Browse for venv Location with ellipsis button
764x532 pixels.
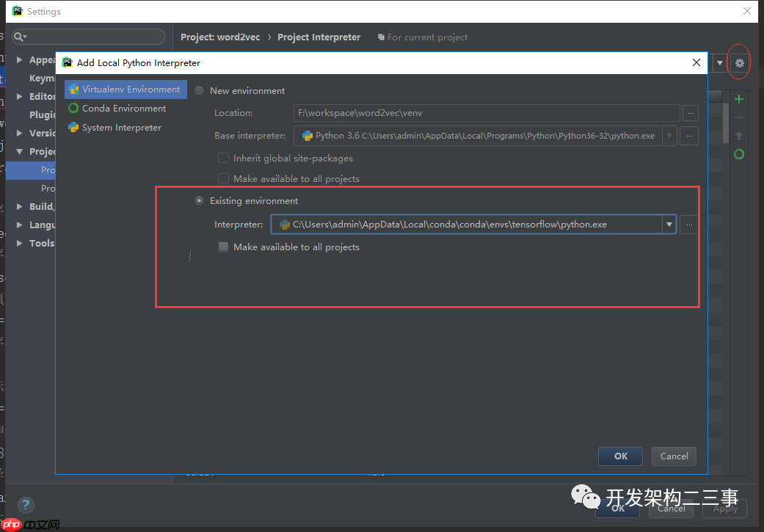point(691,112)
